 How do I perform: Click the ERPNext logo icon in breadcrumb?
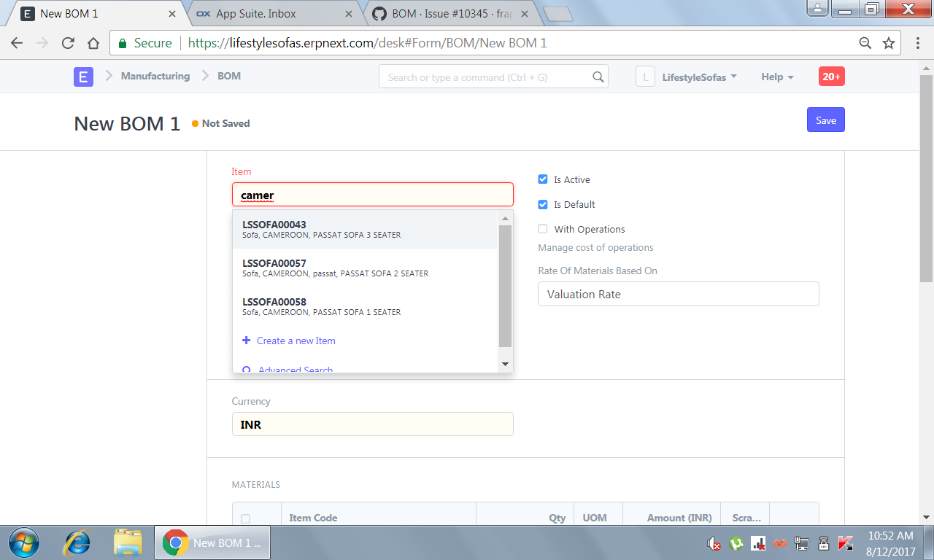click(x=82, y=76)
